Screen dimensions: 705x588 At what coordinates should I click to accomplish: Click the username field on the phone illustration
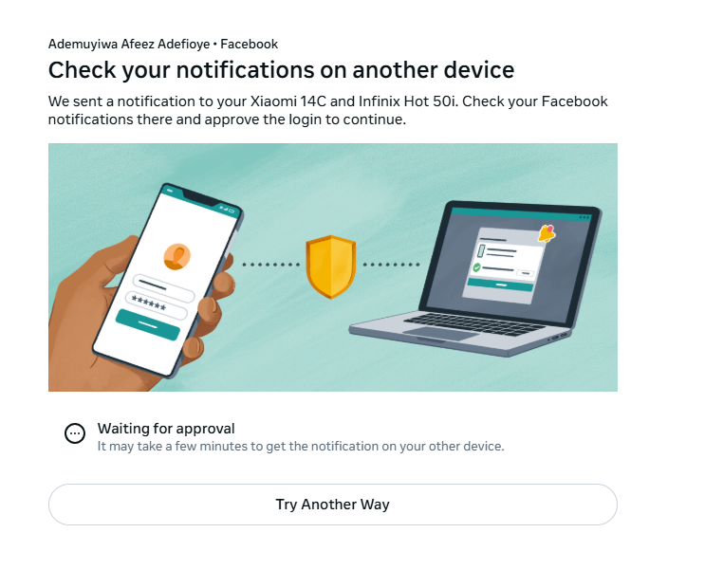pyautogui.click(x=164, y=286)
